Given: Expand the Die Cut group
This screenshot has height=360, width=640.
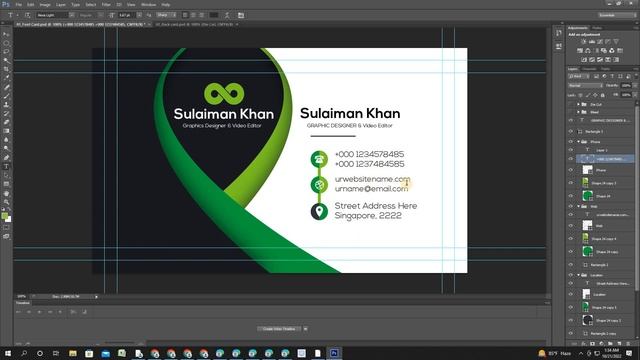Looking at the screenshot, I should pyautogui.click(x=578, y=104).
